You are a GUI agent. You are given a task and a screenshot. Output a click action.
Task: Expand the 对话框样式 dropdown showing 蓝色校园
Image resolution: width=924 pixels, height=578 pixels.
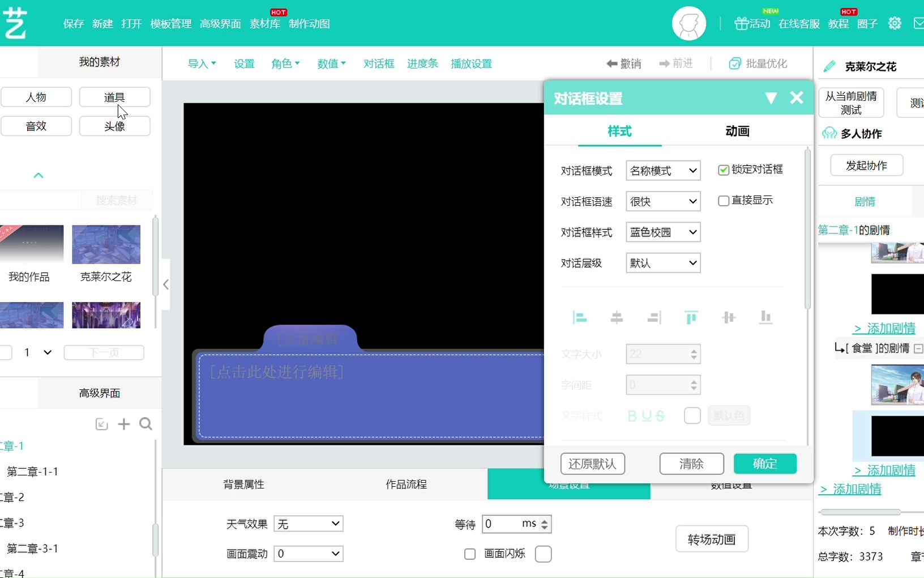pos(663,232)
